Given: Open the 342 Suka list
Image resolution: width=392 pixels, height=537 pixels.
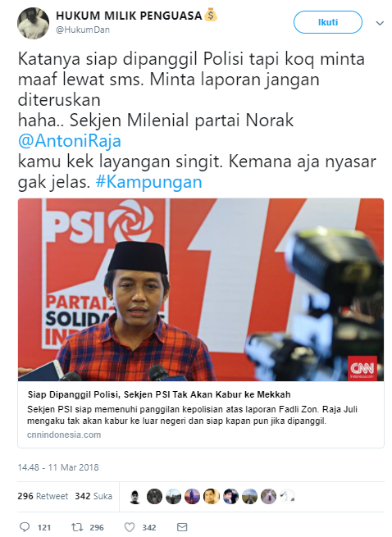Looking at the screenshot, I should click(x=93, y=496).
